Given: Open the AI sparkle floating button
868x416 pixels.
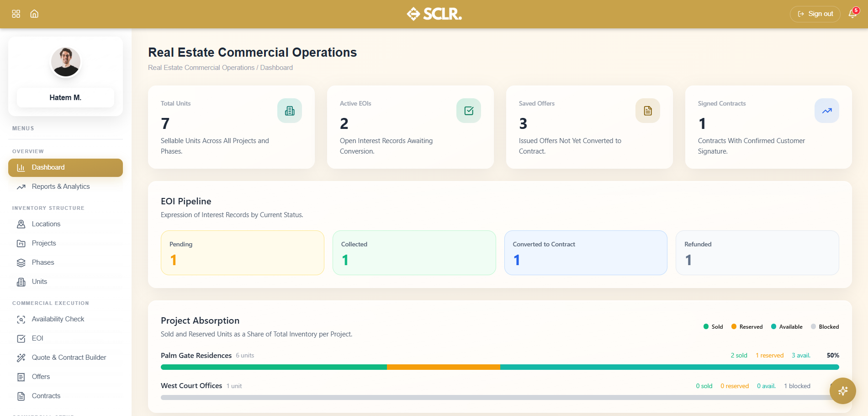Looking at the screenshot, I should click(843, 391).
